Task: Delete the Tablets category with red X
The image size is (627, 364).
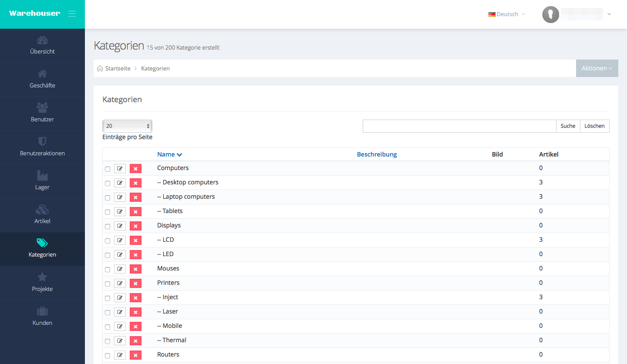Action: (x=135, y=212)
